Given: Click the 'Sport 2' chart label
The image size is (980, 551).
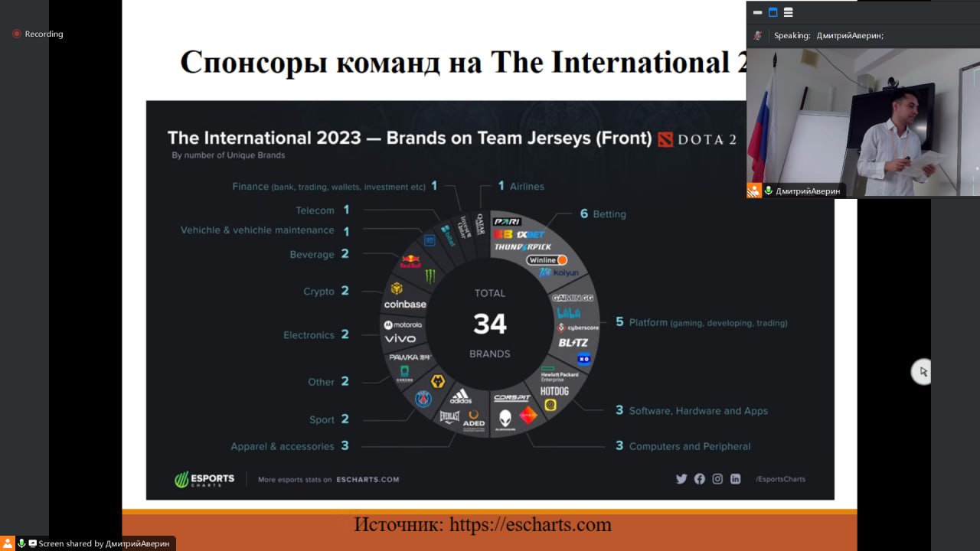Looking at the screenshot, I should click(329, 419).
